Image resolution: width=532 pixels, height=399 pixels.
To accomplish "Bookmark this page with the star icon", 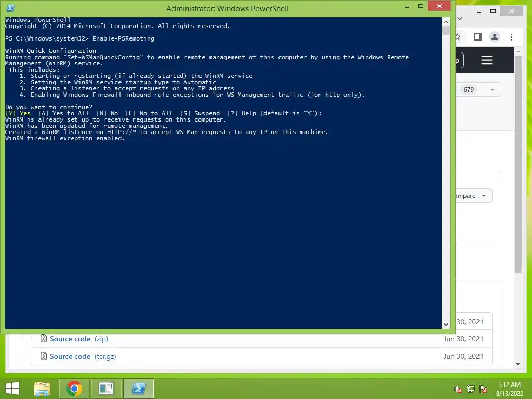I will tap(458, 37).
